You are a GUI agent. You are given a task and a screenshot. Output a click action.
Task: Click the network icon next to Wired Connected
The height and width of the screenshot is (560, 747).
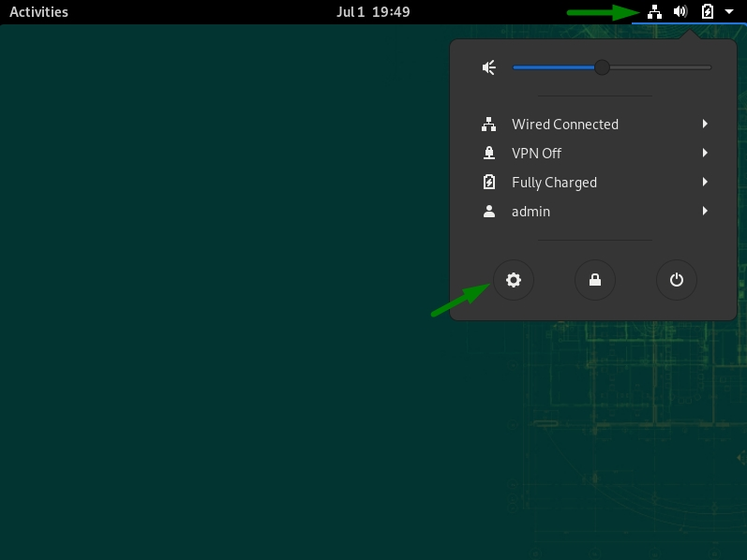click(x=489, y=125)
